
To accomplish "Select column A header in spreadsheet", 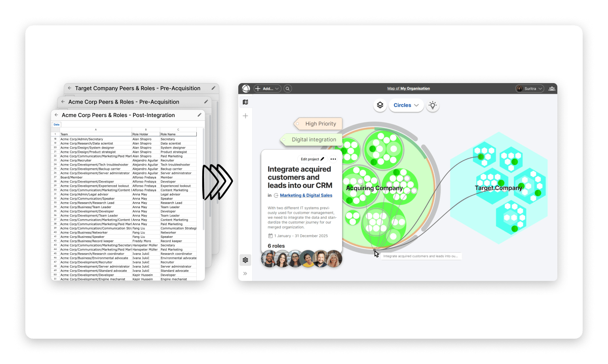I will 96,129.
